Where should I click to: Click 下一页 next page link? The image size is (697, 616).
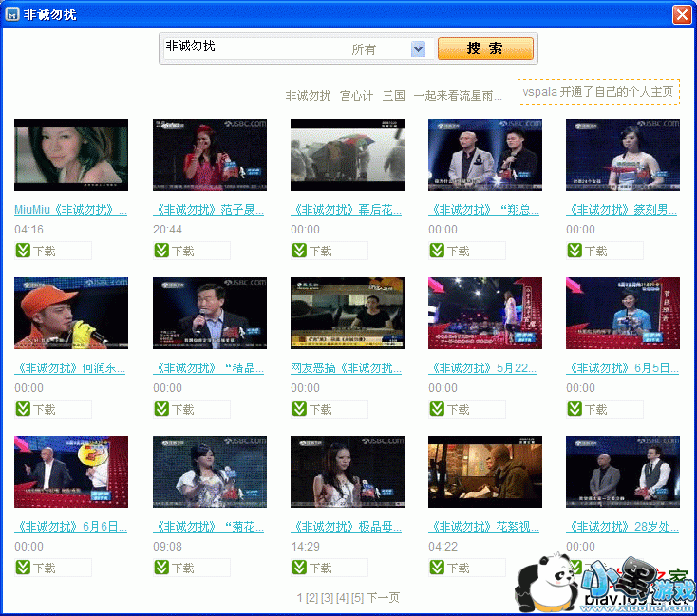[384, 598]
